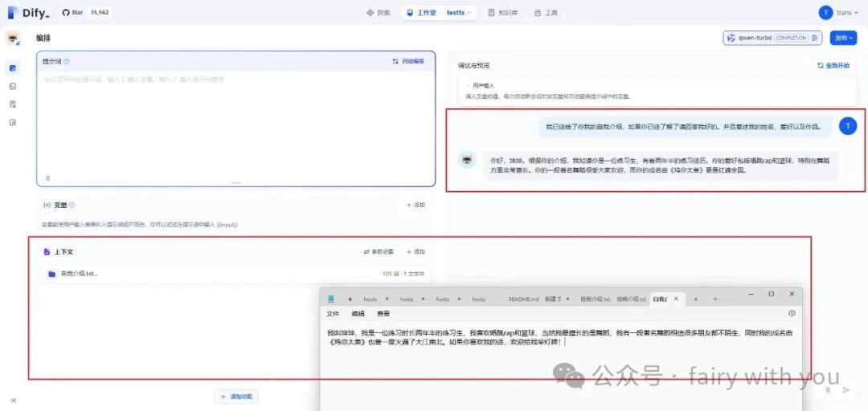Open the 文件 menu in Notepad
Viewport: 868px width, 411px height.
pyautogui.click(x=333, y=314)
